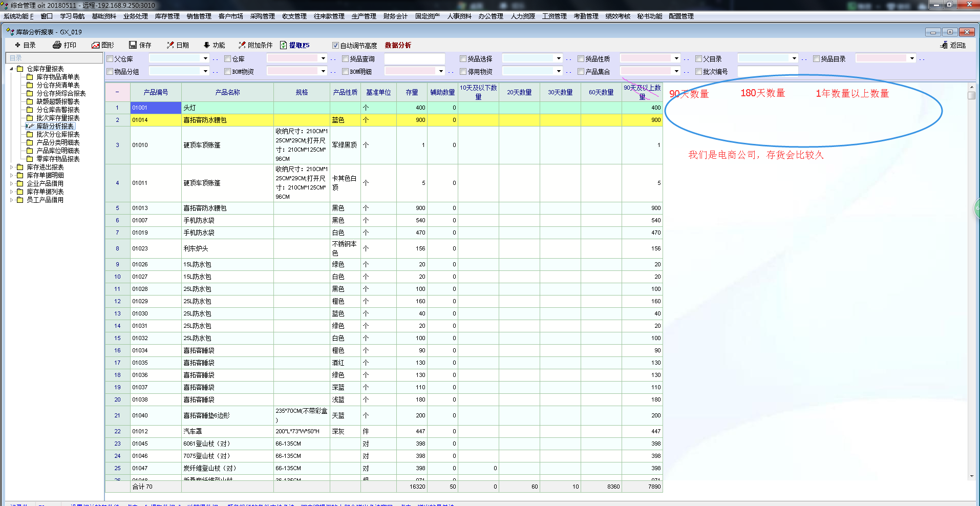
Task: Select 批次库存量报表 in the tree
Action: pos(58,118)
